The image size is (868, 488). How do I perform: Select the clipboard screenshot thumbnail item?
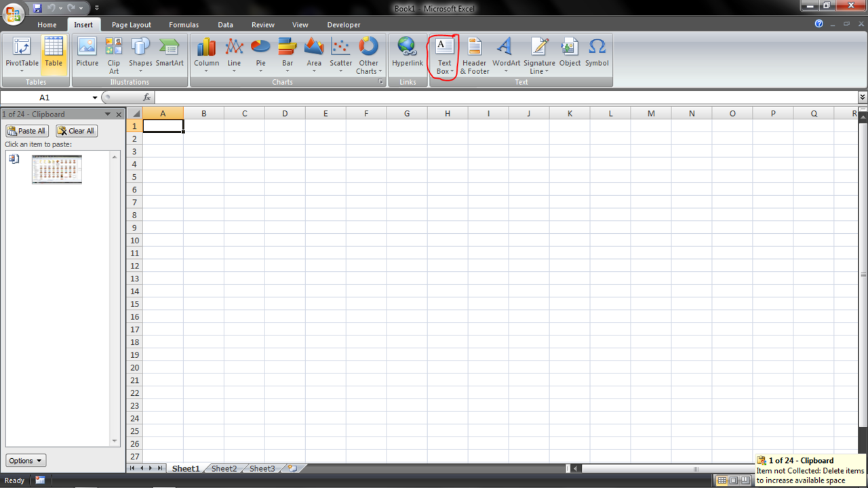click(57, 169)
